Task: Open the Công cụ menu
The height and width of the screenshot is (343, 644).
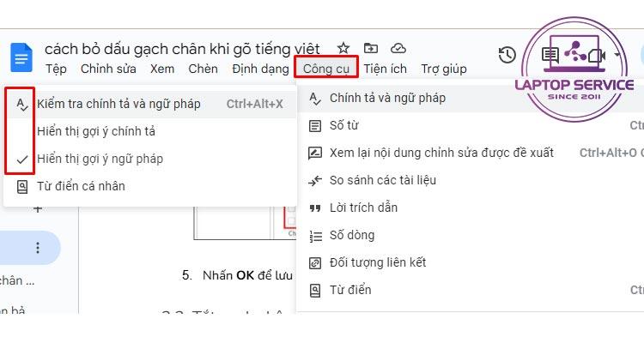Action: (325, 69)
